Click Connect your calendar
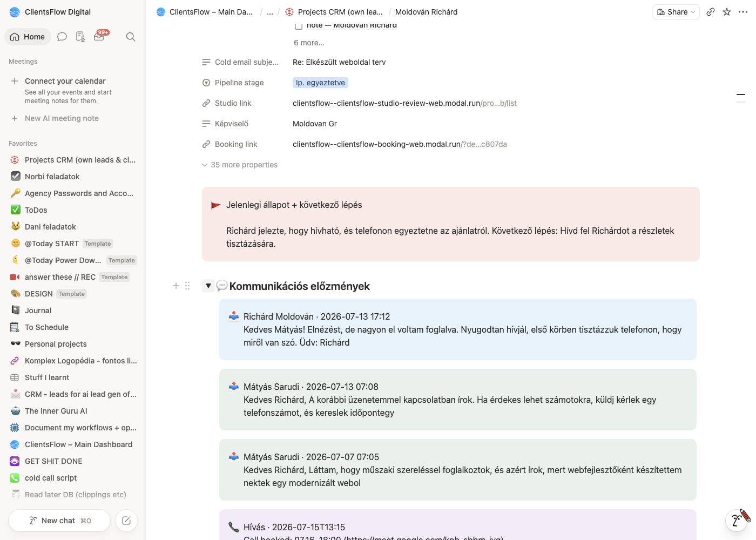Viewport: 756px width, 540px height. (65, 81)
